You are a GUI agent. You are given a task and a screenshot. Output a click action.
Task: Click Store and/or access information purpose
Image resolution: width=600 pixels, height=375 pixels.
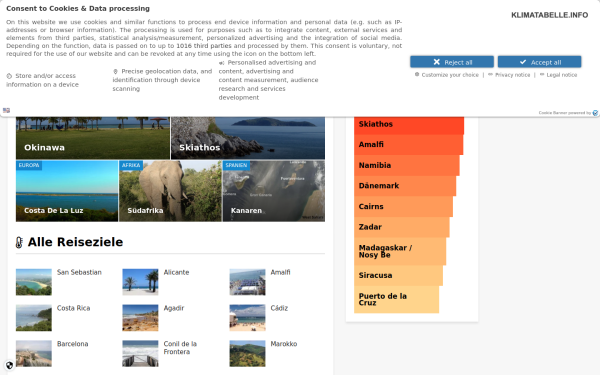42,80
